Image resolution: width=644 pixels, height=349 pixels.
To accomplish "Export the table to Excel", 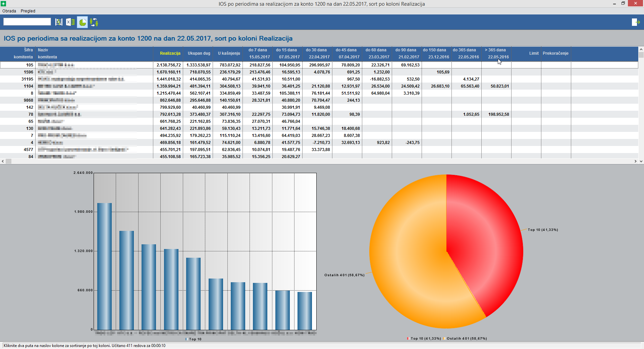I will point(70,22).
